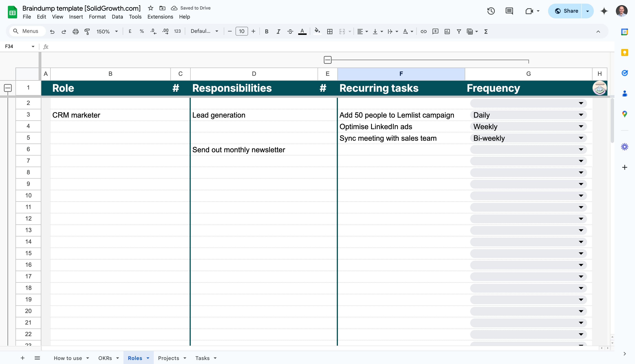Click the paint format icon
Screen dimensions: 635x364
pyautogui.click(x=87, y=32)
